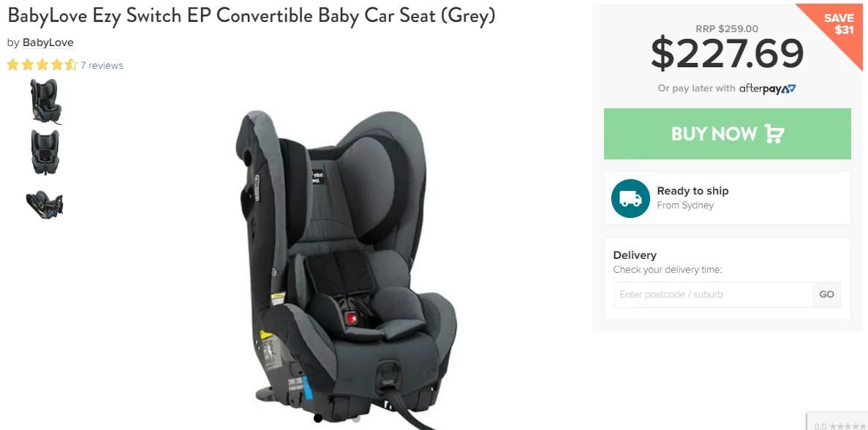The height and width of the screenshot is (430, 868).
Task: Open the 7 reviews link
Action: pos(102,65)
